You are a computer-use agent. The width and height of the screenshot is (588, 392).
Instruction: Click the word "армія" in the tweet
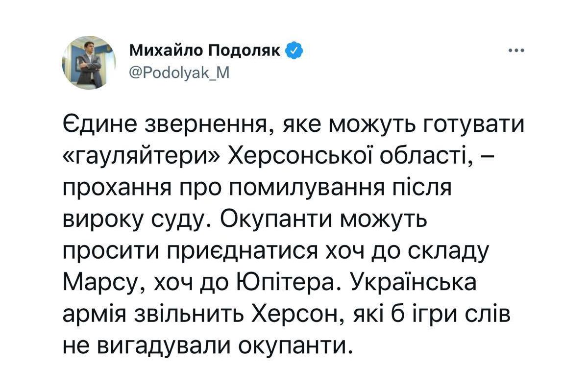point(95,314)
